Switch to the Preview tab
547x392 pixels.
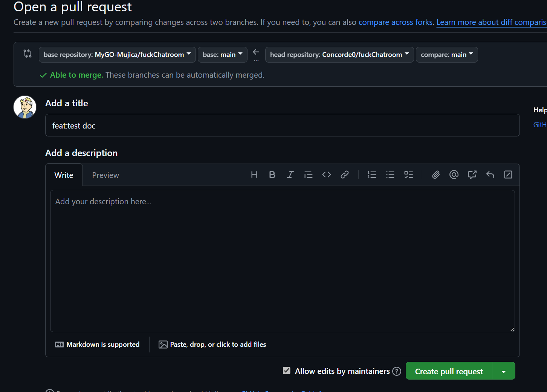(105, 175)
